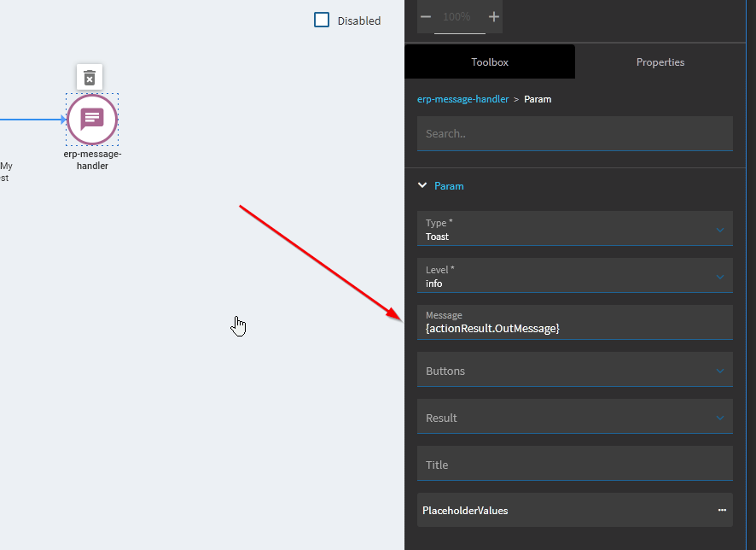
Task: Click the Title input field
Action: point(575,463)
